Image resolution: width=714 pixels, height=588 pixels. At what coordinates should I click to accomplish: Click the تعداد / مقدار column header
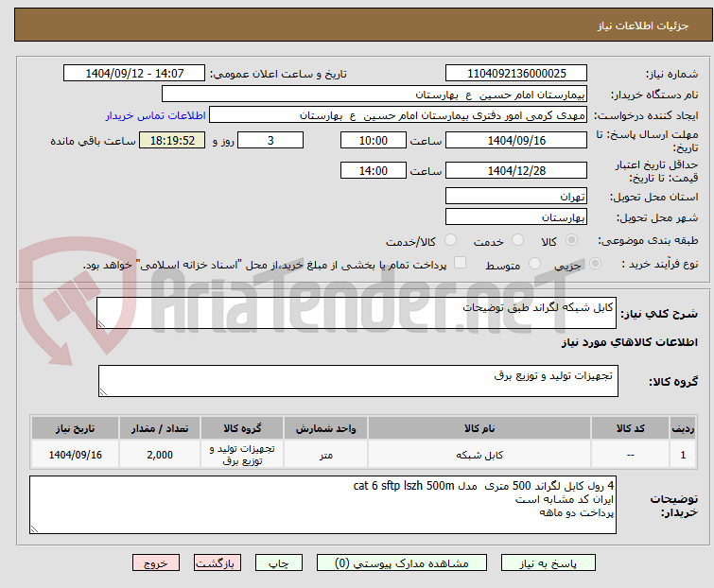pos(160,428)
